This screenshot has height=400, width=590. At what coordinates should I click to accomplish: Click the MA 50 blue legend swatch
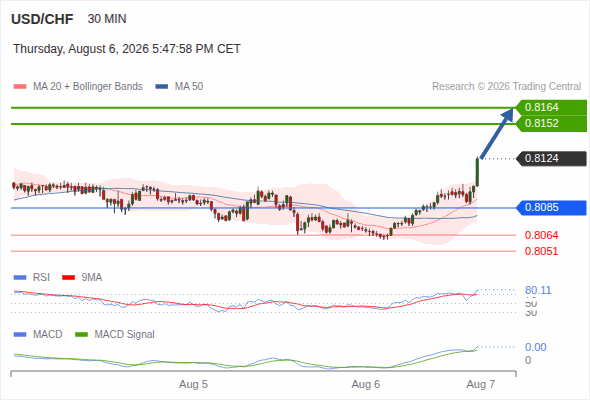click(161, 87)
